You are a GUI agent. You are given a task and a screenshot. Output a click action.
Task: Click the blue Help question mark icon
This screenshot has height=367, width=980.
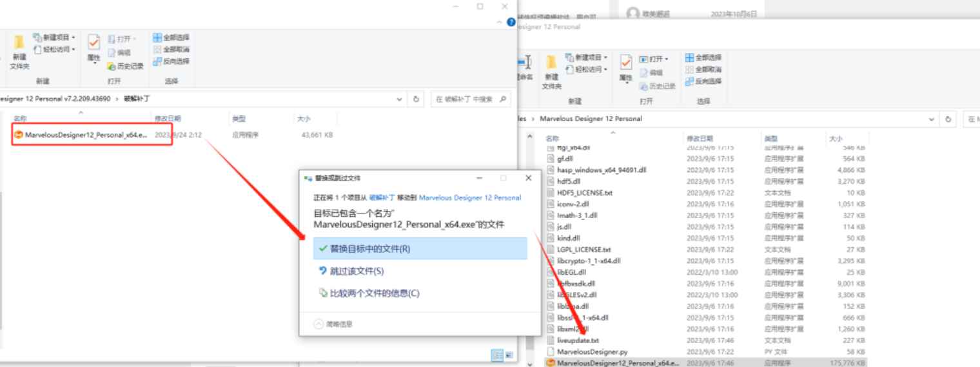[x=511, y=23]
